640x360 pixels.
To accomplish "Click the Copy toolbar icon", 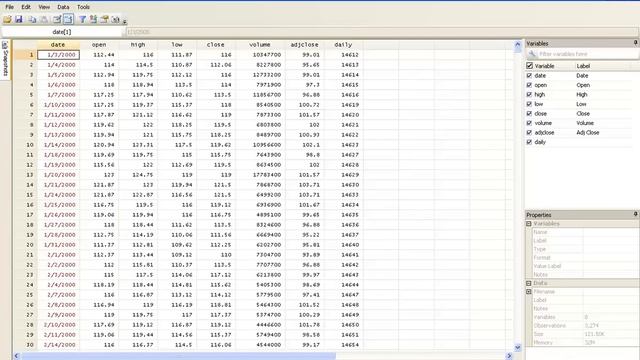I will 32,19.
